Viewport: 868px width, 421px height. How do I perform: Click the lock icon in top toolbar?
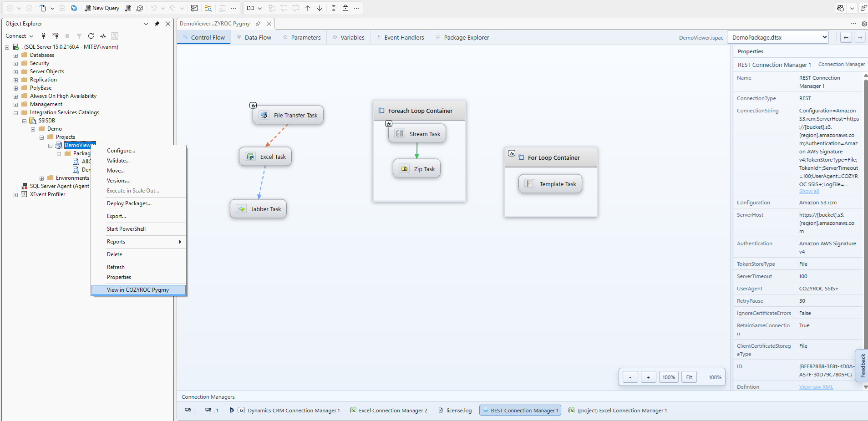(345, 8)
